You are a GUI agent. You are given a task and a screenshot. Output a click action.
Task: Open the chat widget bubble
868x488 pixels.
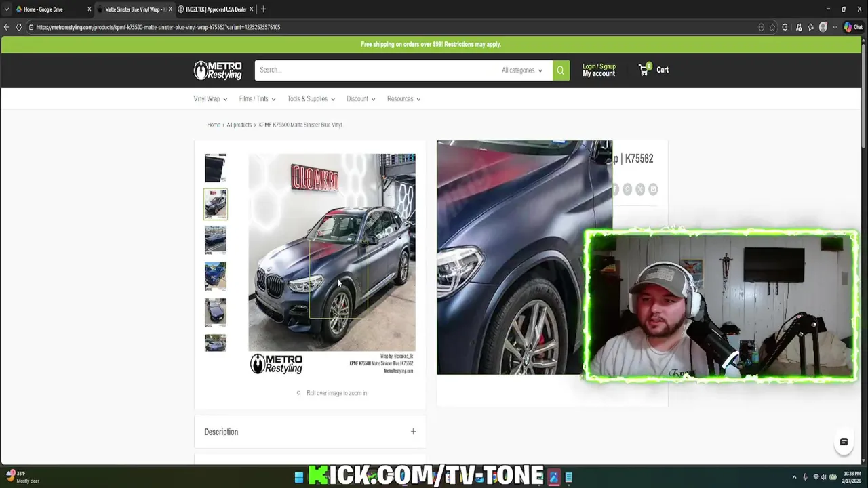844,442
